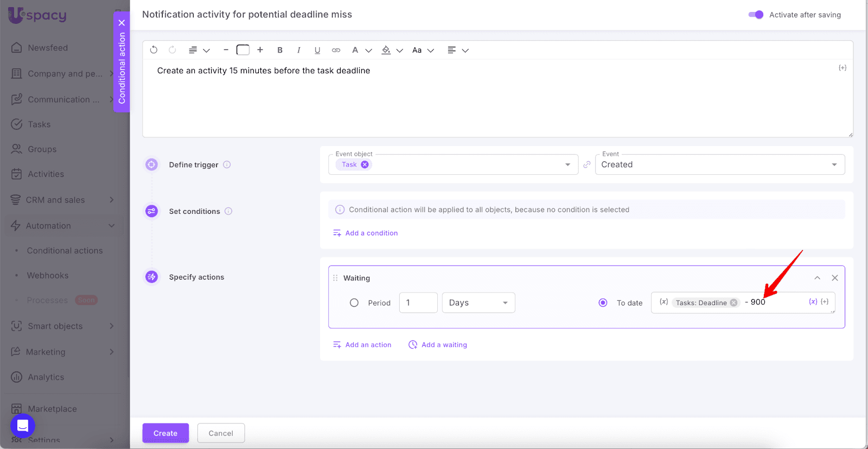Image resolution: width=868 pixels, height=449 pixels.
Task: Select the Period radio button
Action: coord(354,303)
